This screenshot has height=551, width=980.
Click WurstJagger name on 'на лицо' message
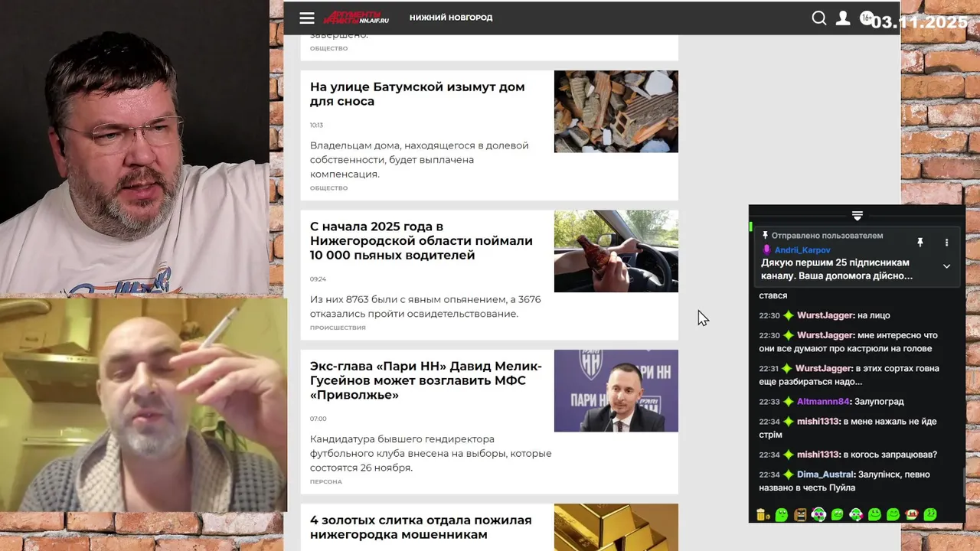pos(825,315)
